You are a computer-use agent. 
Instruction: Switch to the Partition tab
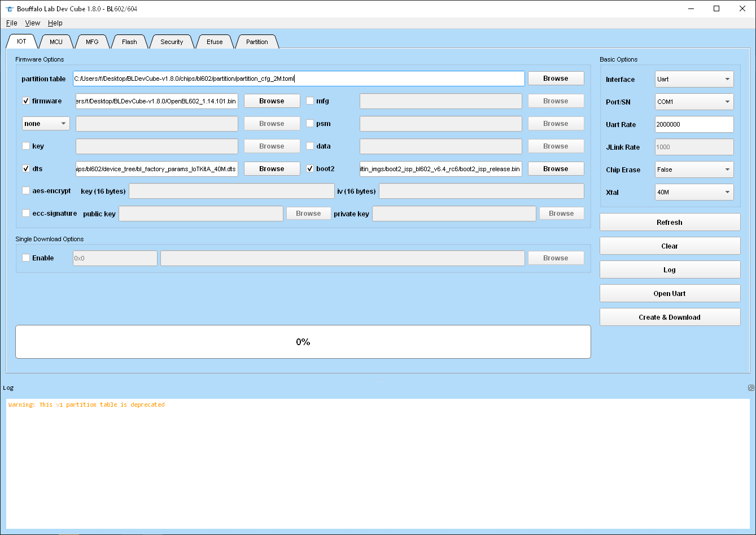257,42
